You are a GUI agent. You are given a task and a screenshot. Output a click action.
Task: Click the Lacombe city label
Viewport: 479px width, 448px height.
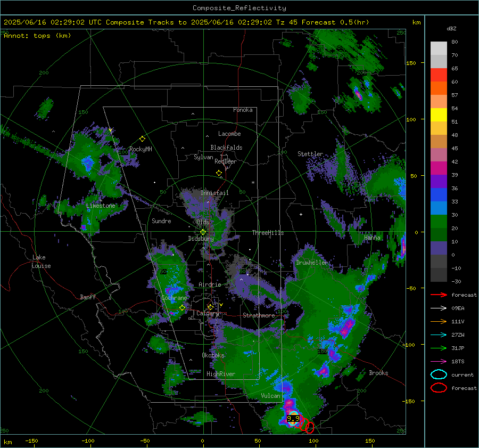point(229,134)
